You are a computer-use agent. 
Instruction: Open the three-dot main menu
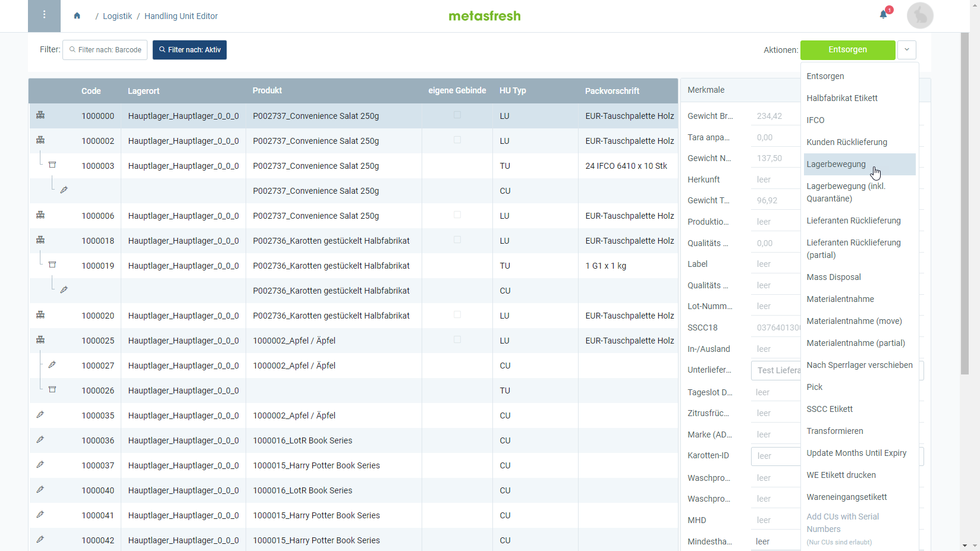44,15
